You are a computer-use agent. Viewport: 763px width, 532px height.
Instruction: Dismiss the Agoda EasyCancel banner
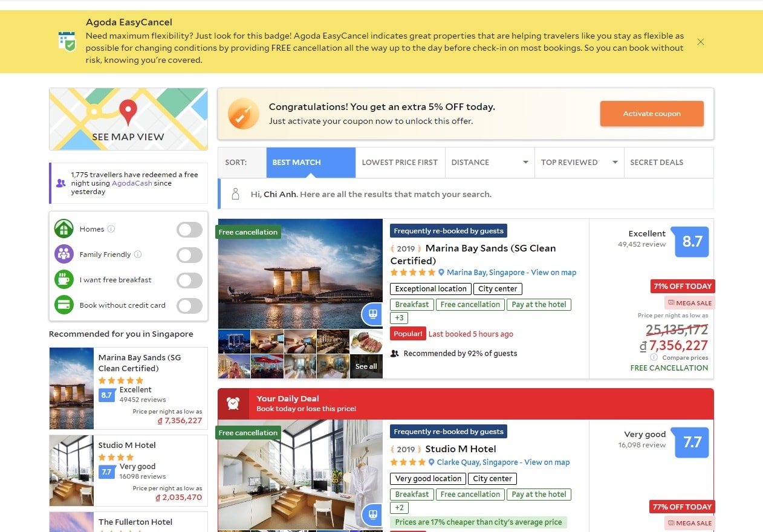point(701,42)
